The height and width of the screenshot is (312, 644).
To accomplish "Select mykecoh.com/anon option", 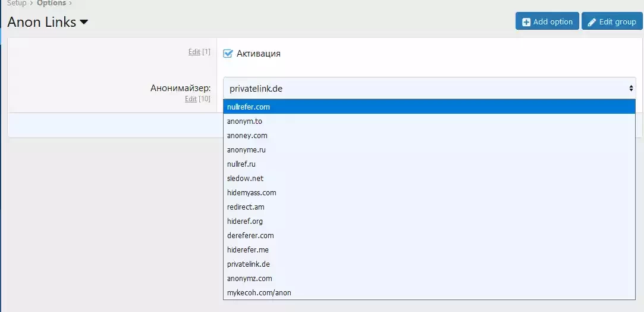I will pyautogui.click(x=429, y=293).
